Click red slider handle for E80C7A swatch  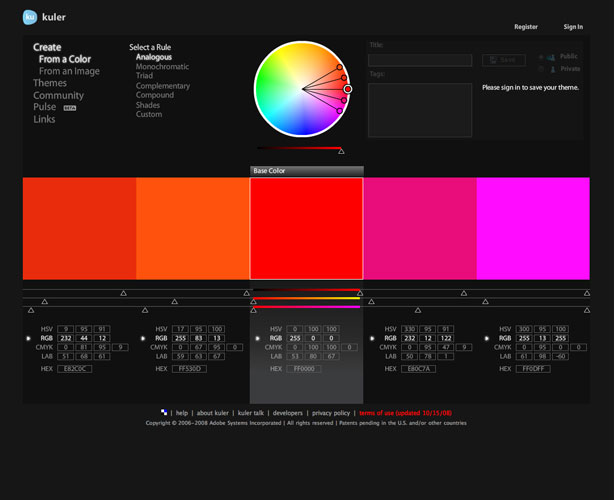coord(464,293)
